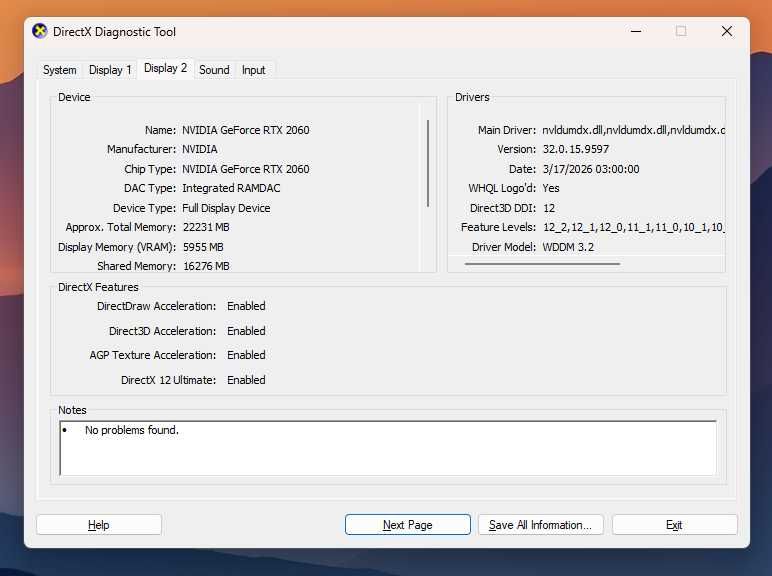Close the DirectX Diagnostic Tool window
This screenshot has height=576, width=772.
coord(727,32)
